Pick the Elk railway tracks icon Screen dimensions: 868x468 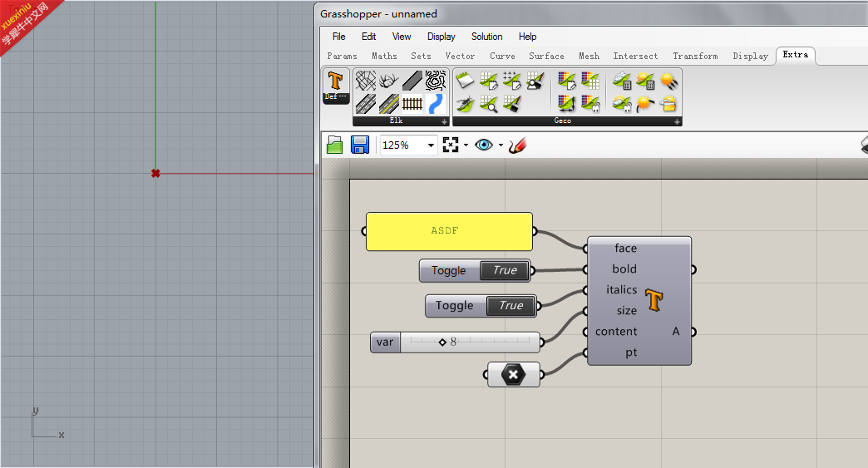(412, 104)
